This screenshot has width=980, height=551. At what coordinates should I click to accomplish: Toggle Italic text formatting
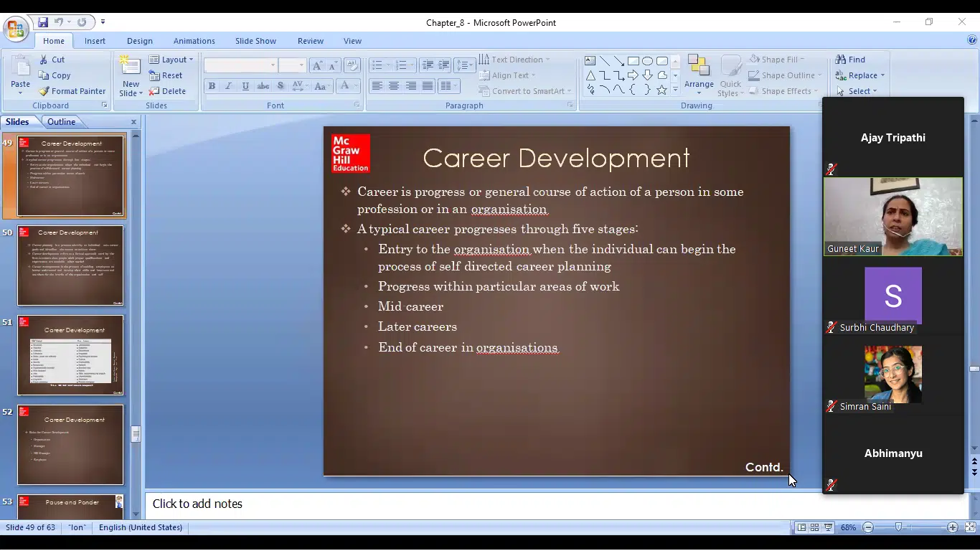coord(229,86)
